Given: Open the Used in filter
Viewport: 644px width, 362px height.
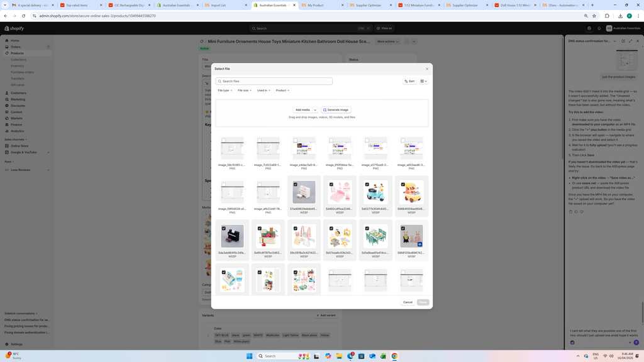Looking at the screenshot, I should coord(264,90).
